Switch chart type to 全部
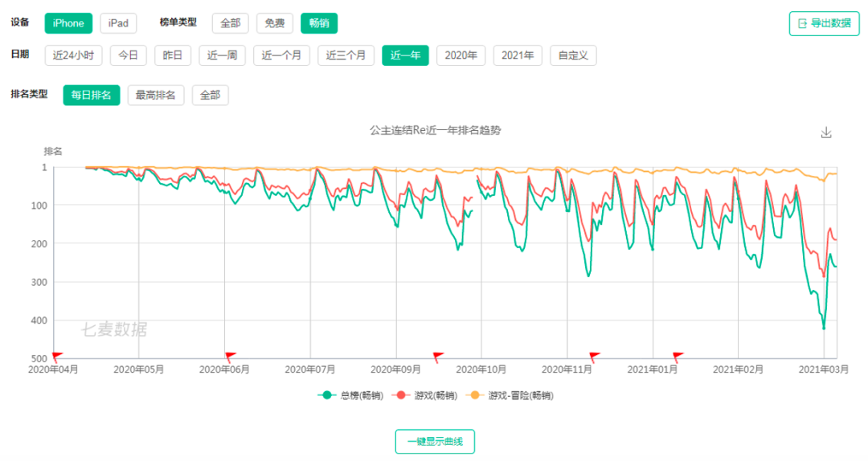 tap(230, 23)
